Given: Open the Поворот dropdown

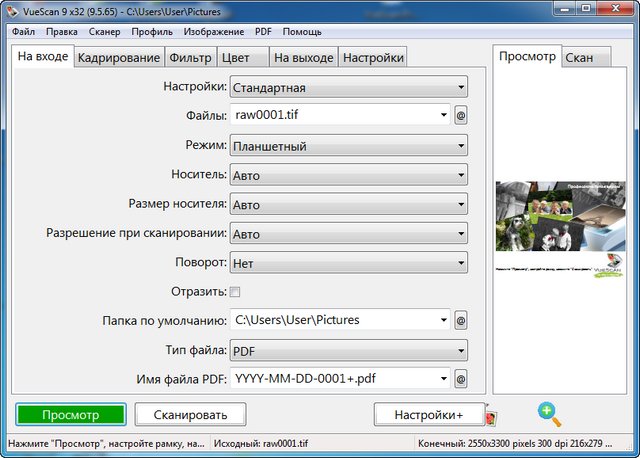Looking at the screenshot, I should [x=348, y=263].
